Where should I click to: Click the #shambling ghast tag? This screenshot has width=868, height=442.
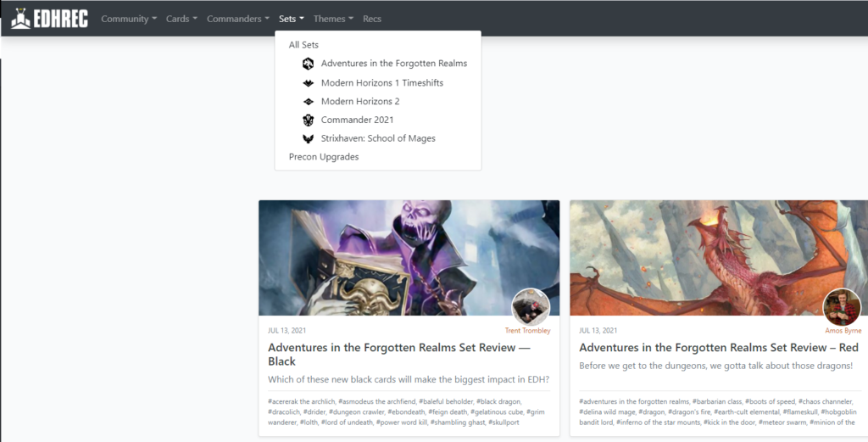(x=458, y=422)
